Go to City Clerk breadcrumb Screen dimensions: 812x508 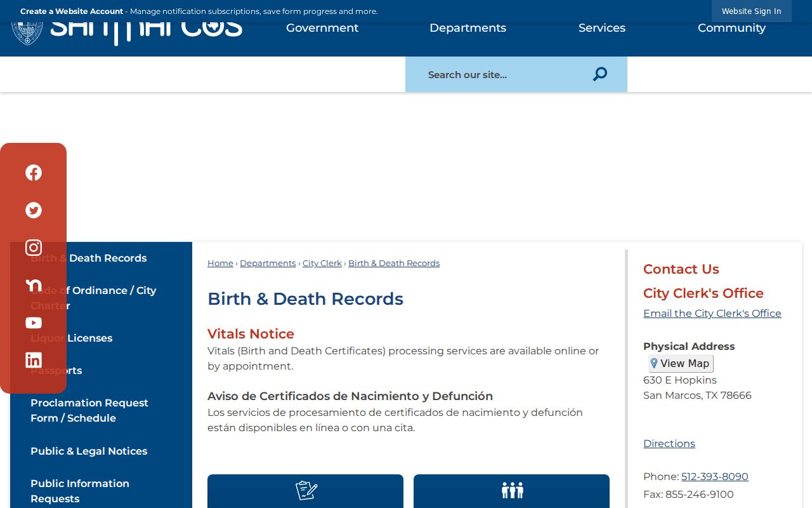pyautogui.click(x=322, y=263)
